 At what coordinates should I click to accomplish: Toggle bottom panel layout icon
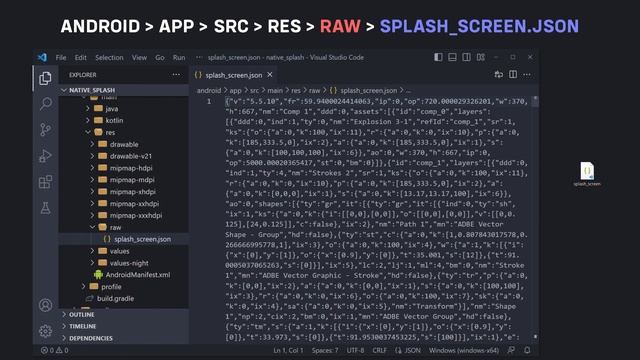452,57
